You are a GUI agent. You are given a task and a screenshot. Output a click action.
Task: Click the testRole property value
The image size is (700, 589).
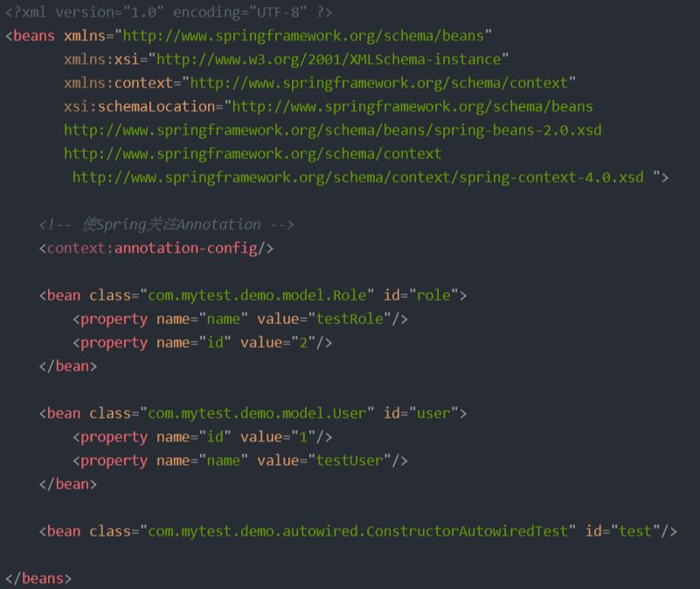coord(350,319)
